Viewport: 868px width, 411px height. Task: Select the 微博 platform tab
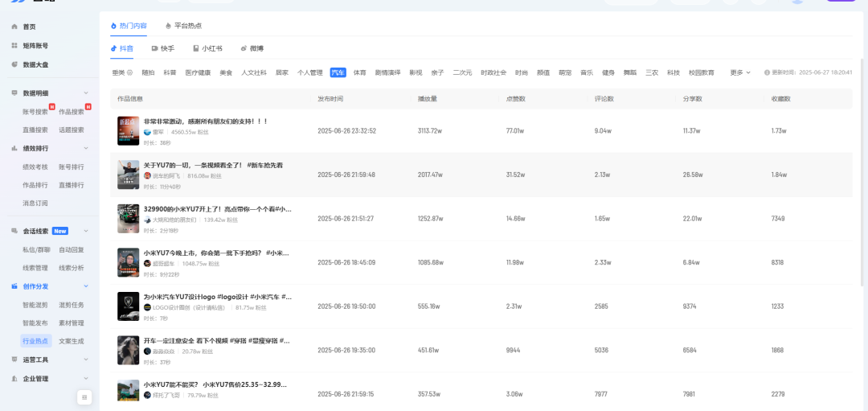[x=252, y=48]
